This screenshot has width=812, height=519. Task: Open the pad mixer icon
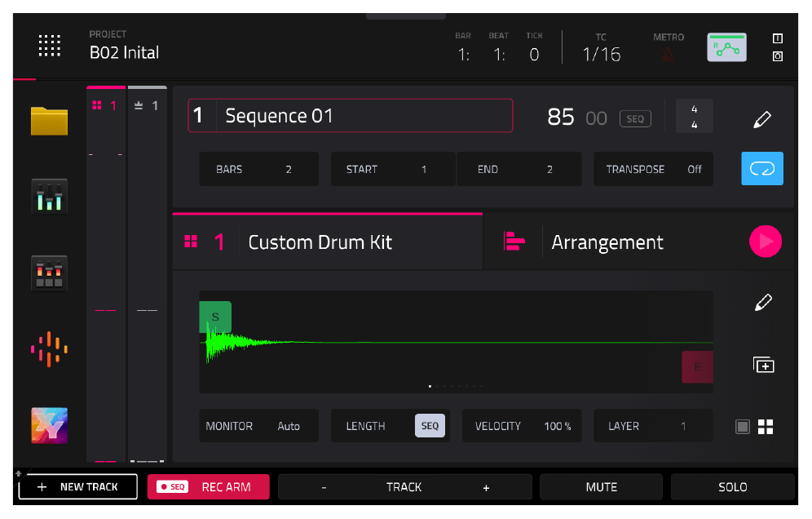(x=49, y=273)
